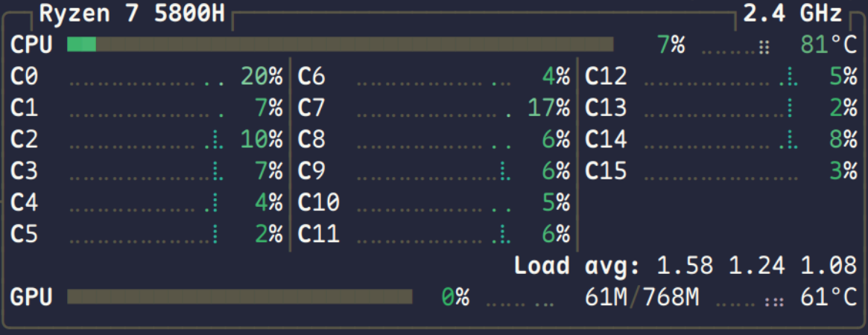Click GPU memory 61M/768M readout
The height and width of the screenshot is (335, 868).
(642, 298)
